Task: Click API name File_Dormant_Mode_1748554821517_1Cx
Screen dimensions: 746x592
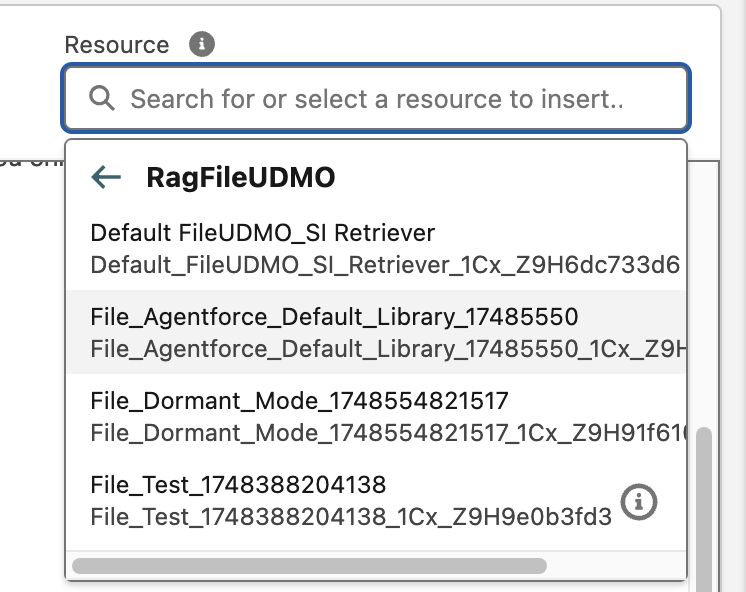Action: (x=388, y=433)
